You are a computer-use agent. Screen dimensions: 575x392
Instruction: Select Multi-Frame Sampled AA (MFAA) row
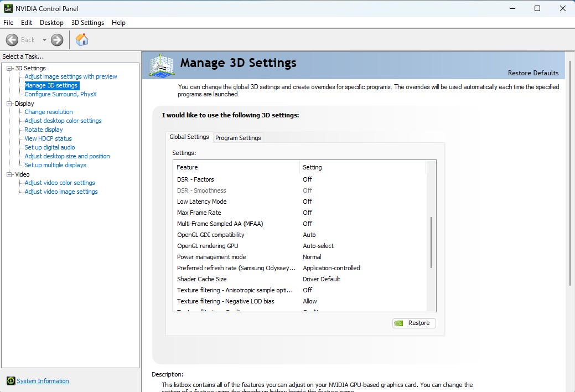[x=299, y=224]
